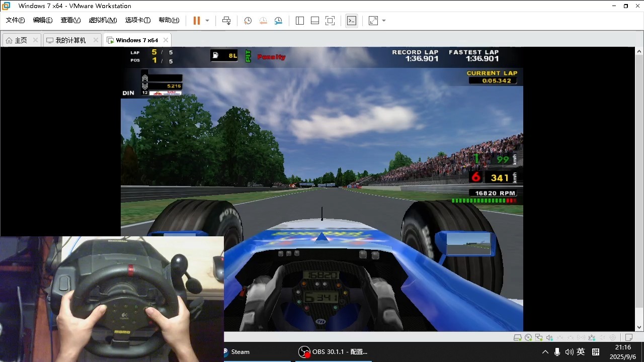Viewport: 644px width, 362px height.
Task: Send Ctrl+Alt+Del to the virtual machine
Action: coord(226,21)
